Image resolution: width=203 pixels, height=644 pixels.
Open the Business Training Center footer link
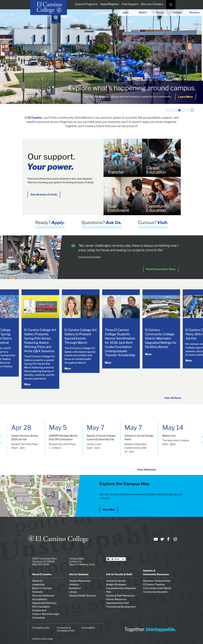157,581
